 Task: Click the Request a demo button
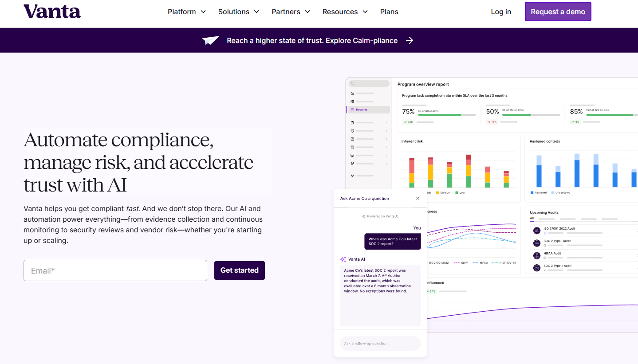point(558,12)
